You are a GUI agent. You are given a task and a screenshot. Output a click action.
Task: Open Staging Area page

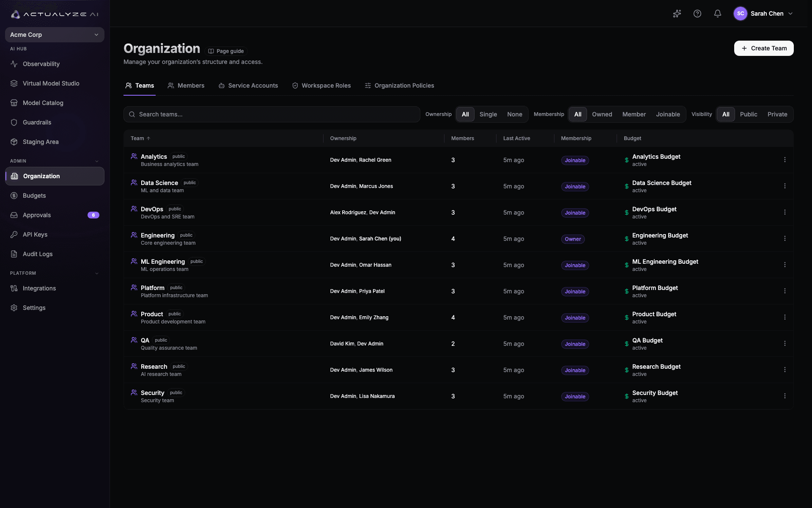[x=55, y=142]
